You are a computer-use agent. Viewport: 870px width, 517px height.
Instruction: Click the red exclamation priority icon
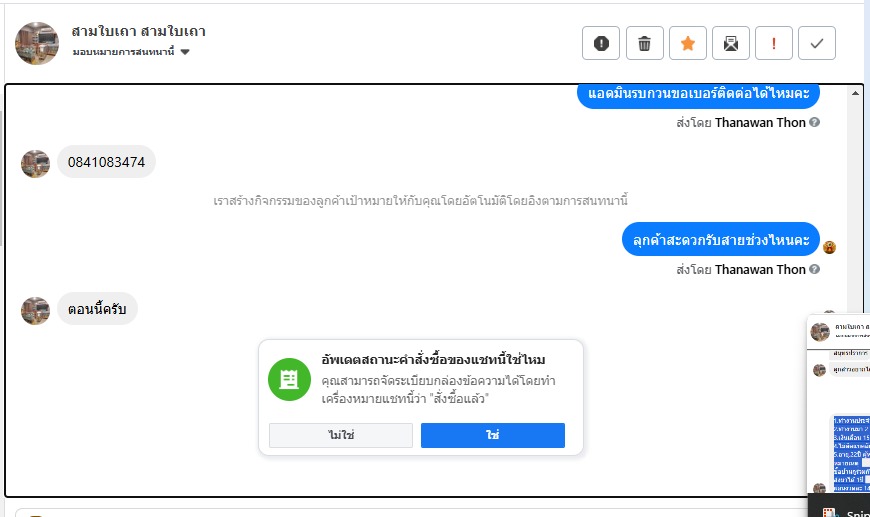pyautogui.click(x=774, y=43)
